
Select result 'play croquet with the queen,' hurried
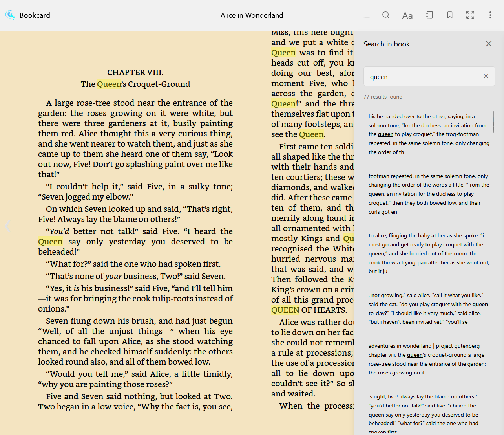click(x=429, y=253)
